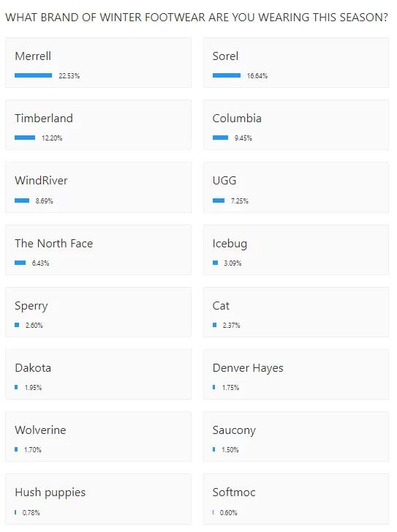The height and width of the screenshot is (532, 397).
Task: Click the Wolverine result card
Action: tap(98, 437)
